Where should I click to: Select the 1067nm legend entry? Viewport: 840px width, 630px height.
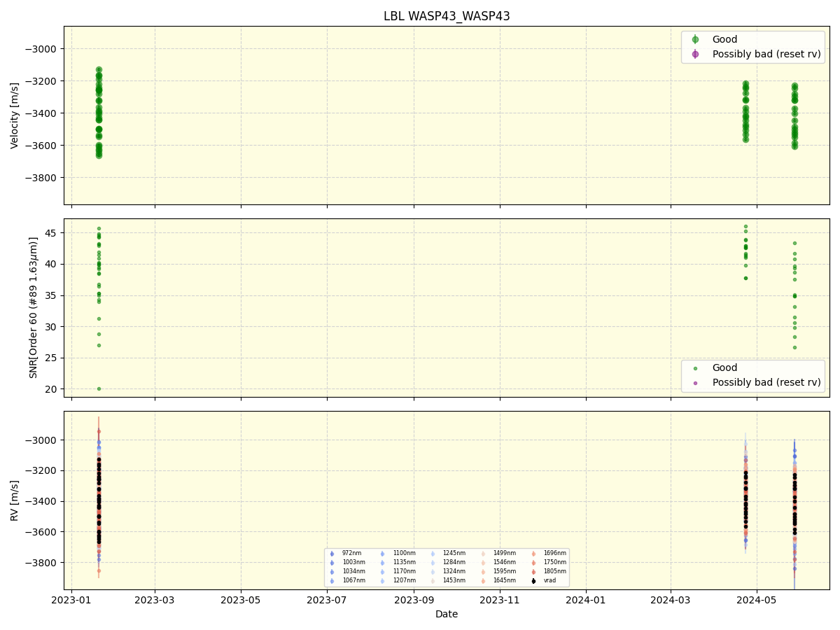(353, 580)
